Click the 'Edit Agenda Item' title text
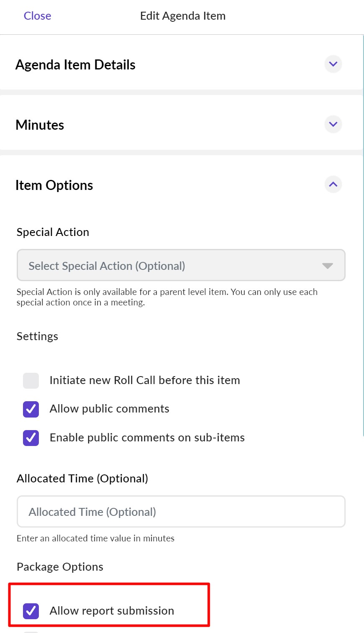Screen dimensions: 364x633 (183, 16)
